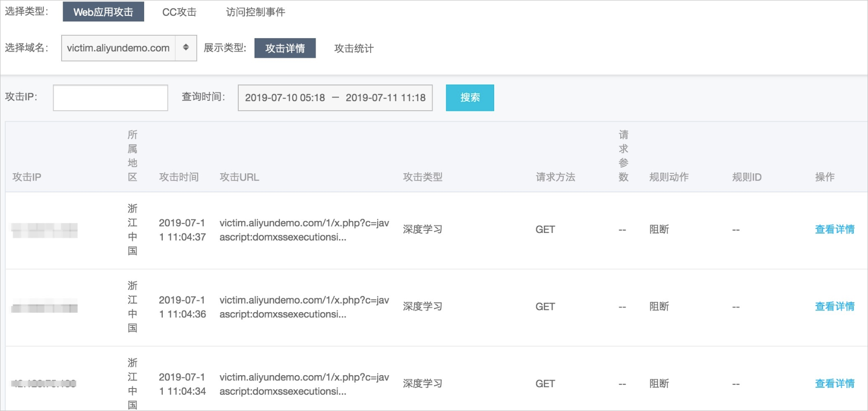Open the victim.aliyundemo.com domain dropdown

(x=118, y=48)
